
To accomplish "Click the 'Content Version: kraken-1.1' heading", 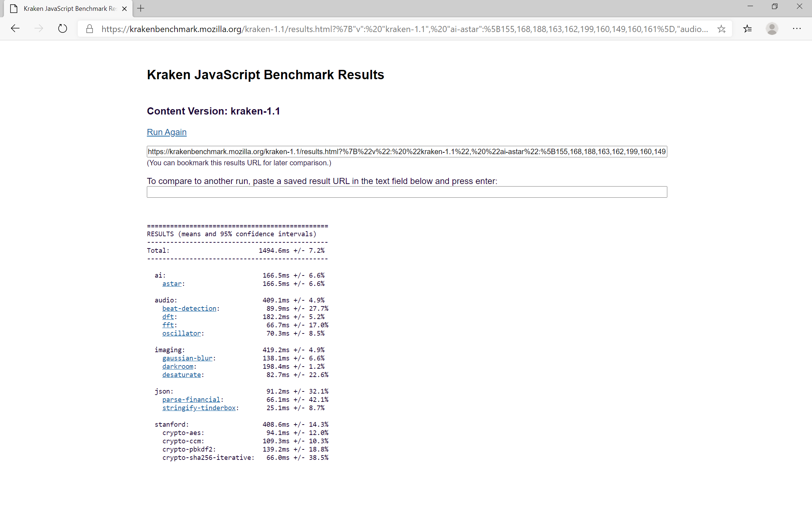I will pyautogui.click(x=213, y=111).
